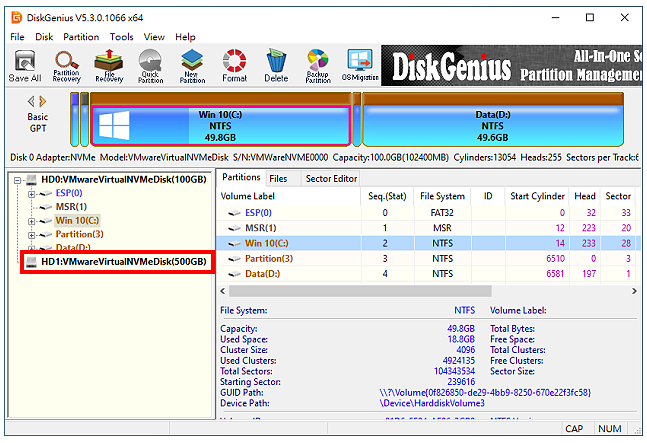This screenshot has width=647, height=443.
Task: Select the Win 10(C:) row in partitions table
Action: click(x=427, y=243)
